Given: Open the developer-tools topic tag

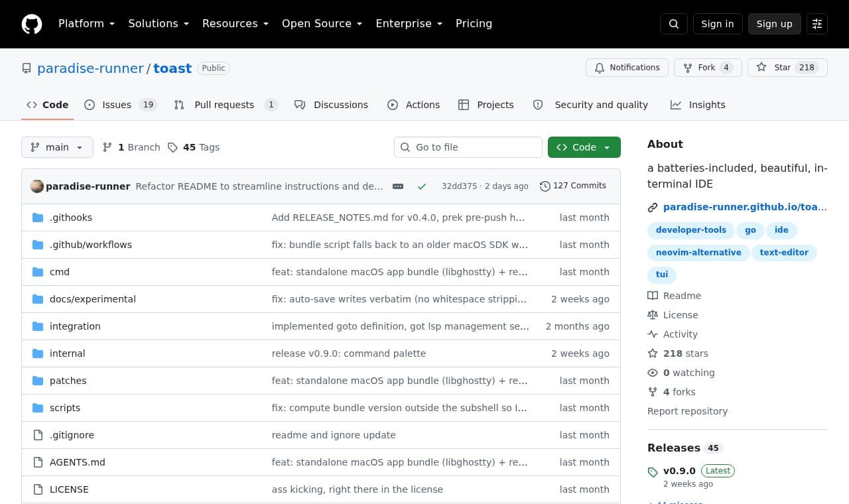Looking at the screenshot, I should (691, 230).
